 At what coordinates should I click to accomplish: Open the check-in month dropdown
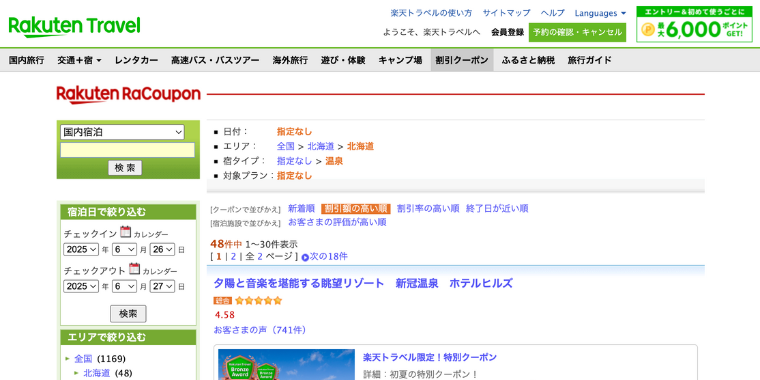click(125, 250)
